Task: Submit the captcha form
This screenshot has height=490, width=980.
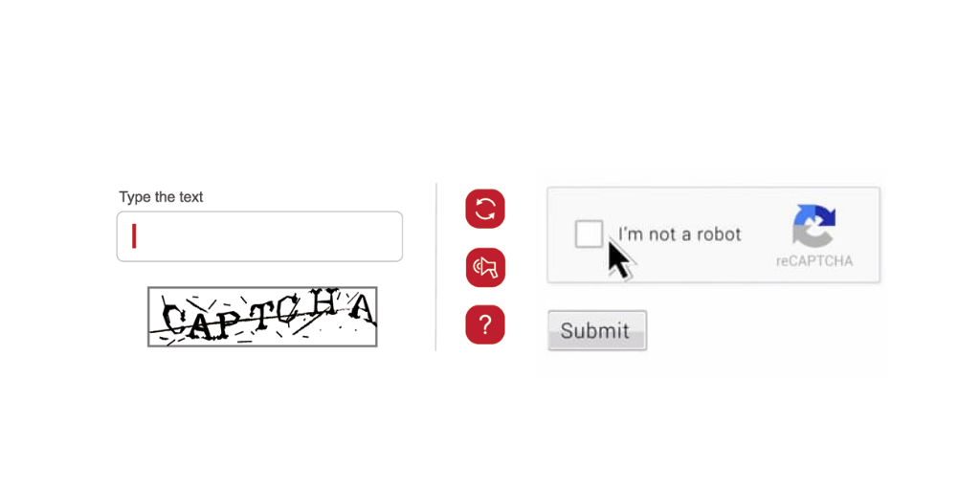Action: (597, 330)
